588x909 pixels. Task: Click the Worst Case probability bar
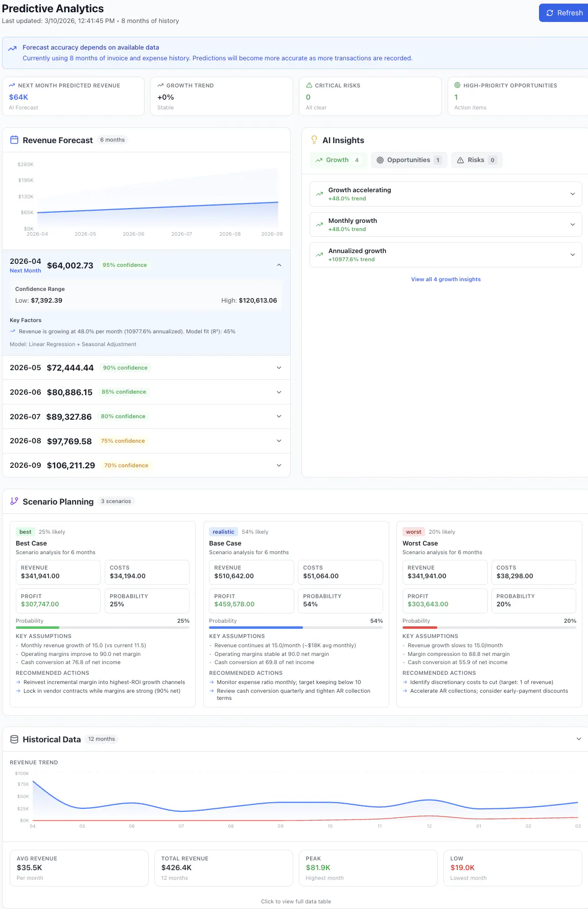489,627
